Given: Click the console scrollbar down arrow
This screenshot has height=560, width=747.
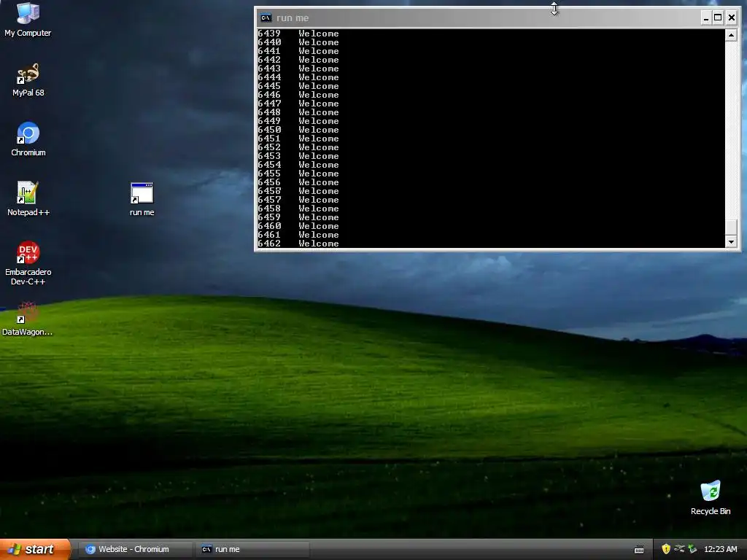Looking at the screenshot, I should point(731,242).
